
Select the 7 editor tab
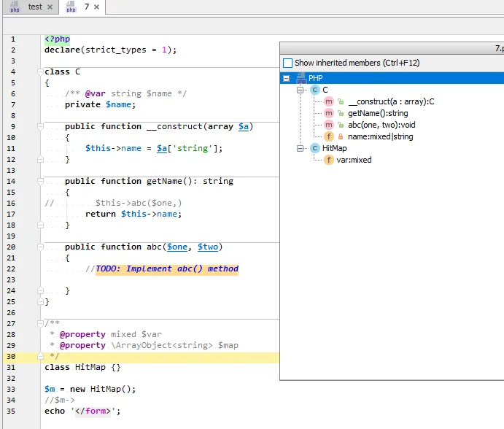(86, 7)
